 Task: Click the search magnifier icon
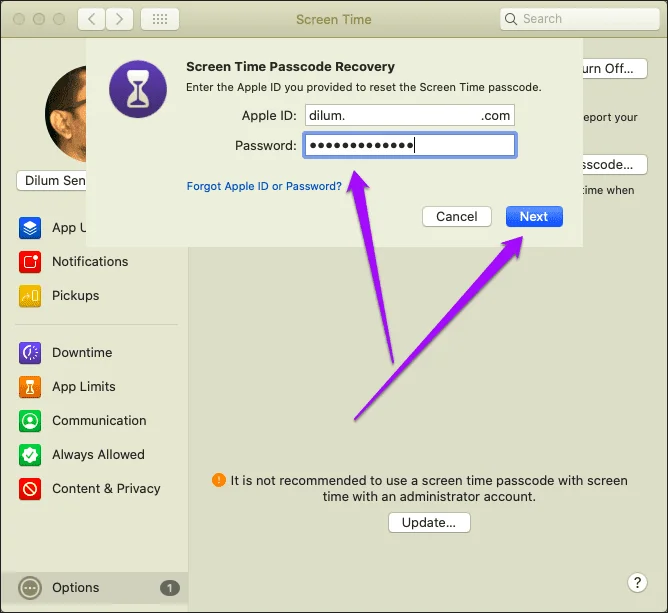[511, 19]
